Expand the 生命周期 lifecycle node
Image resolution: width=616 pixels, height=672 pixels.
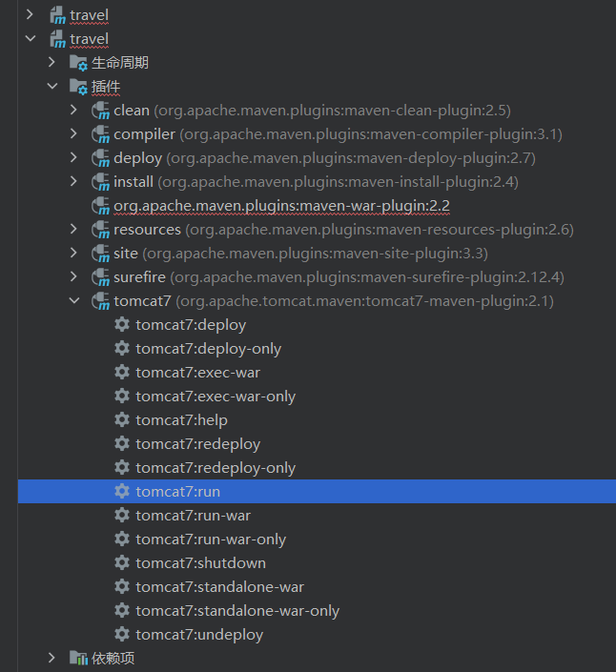pyautogui.click(x=52, y=63)
